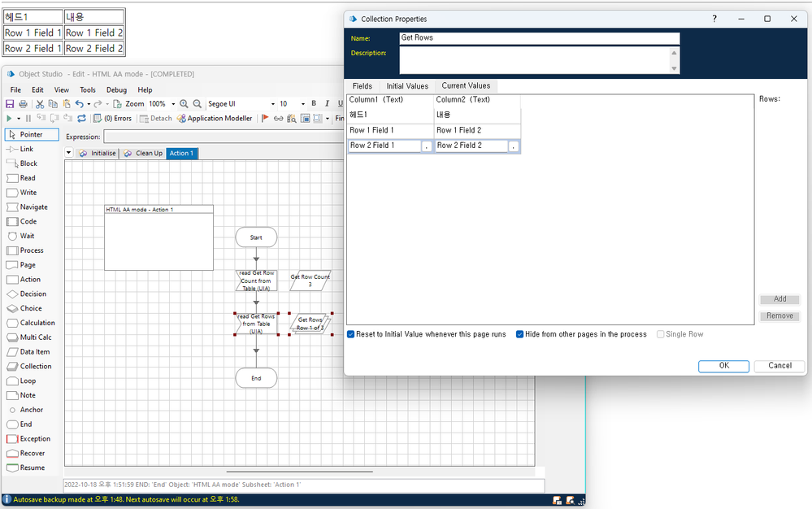Click the Undo arrow icon
Image resolution: width=812 pixels, height=509 pixels.
point(79,104)
